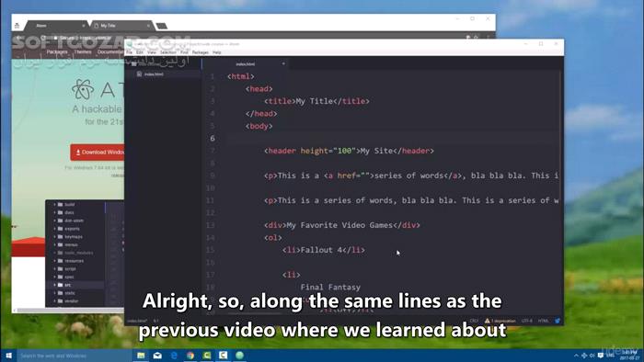Open the HTML grammar selector

(x=543, y=321)
